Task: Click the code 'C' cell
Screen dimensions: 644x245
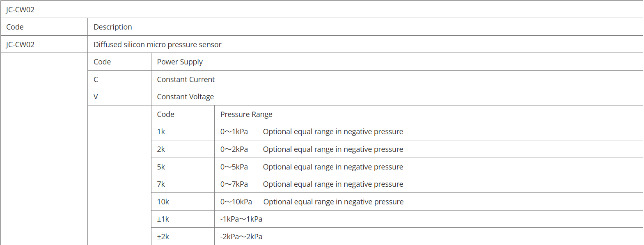Action: 119,79
